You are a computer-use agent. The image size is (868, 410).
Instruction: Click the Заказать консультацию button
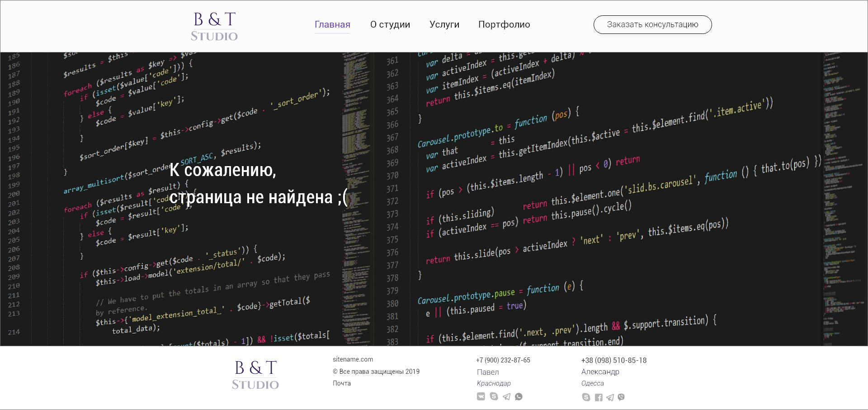point(652,24)
